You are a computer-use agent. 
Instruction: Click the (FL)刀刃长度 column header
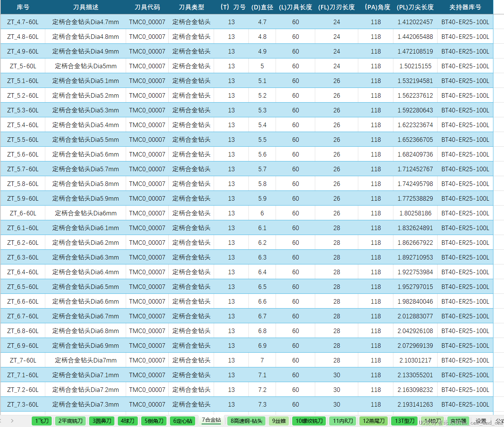[337, 7]
